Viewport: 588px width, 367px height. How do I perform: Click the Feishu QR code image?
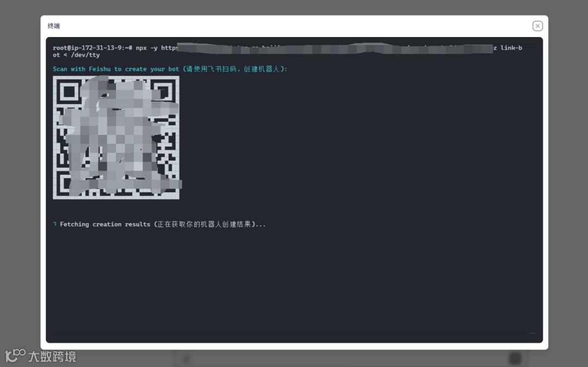[x=117, y=137]
